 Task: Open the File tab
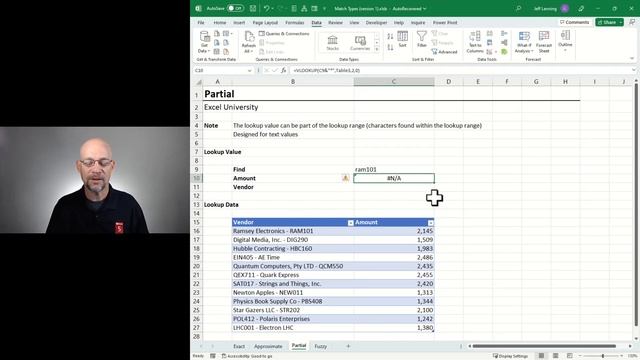pos(201,22)
